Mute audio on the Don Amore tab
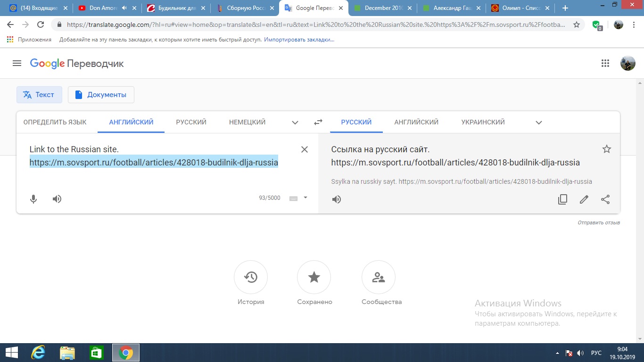Screen dimensions: 644x362 pyautogui.click(x=124, y=8)
